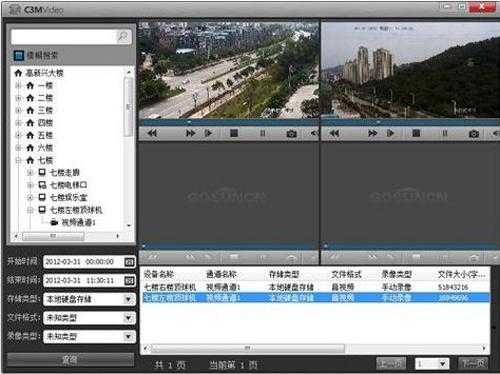Expand the 四楼 tree node
The image size is (500, 374).
(18, 123)
